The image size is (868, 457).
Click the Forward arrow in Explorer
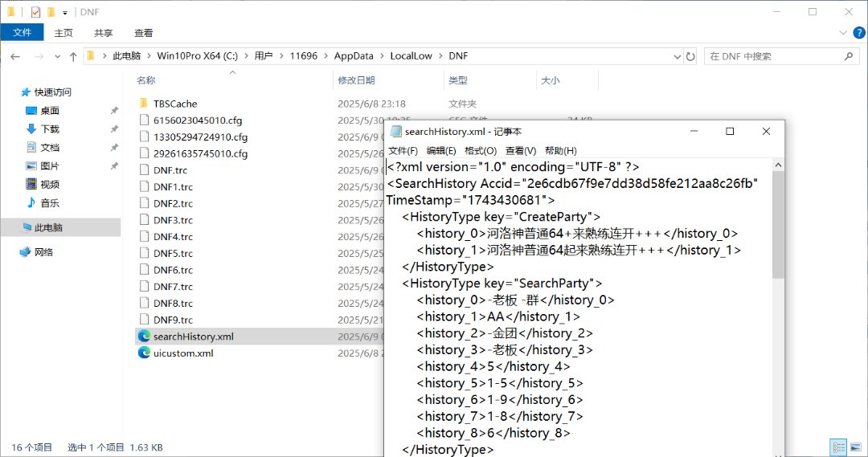pos(39,56)
